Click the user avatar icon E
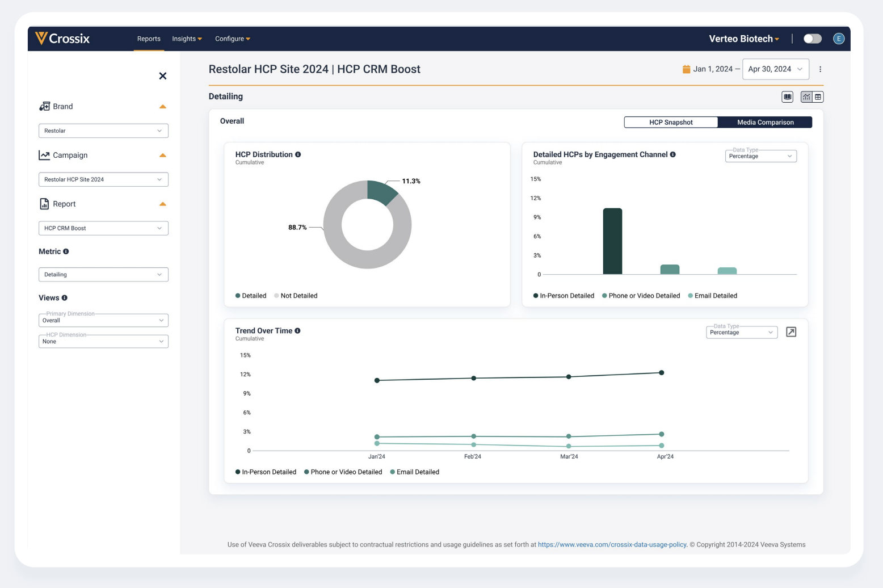883x588 pixels. (x=839, y=39)
